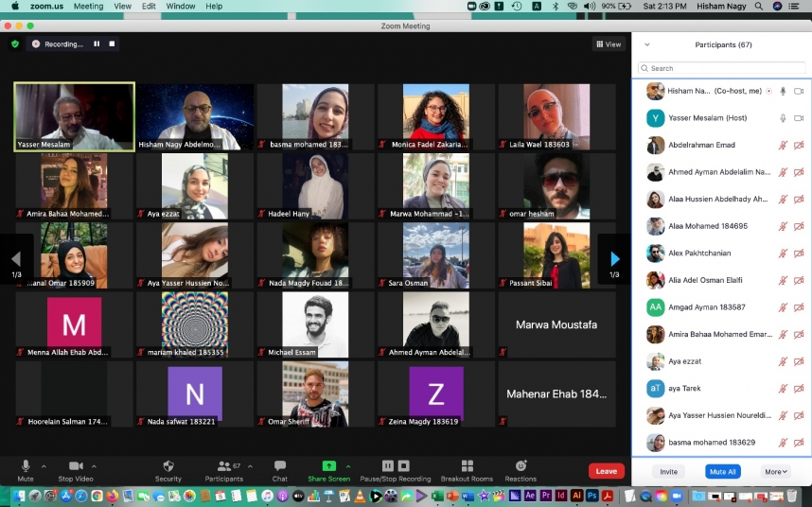This screenshot has height=507, width=812.
Task: Open the Edit menu
Action: point(149,7)
